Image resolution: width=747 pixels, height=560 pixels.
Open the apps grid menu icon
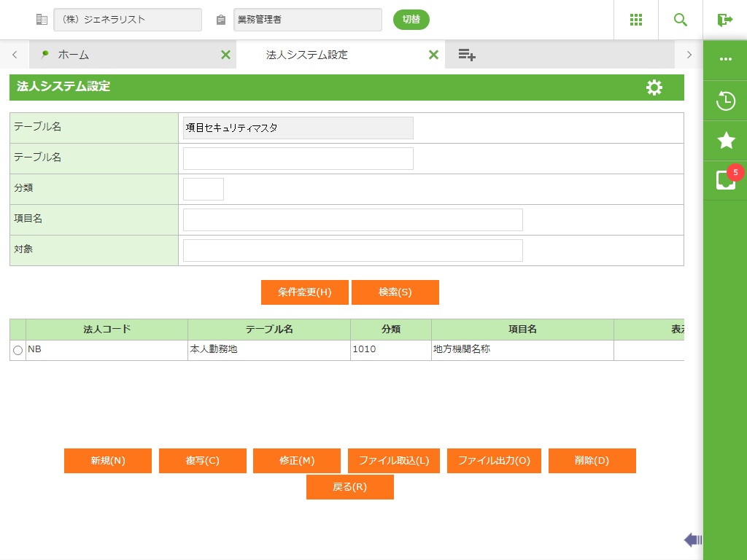[635, 20]
